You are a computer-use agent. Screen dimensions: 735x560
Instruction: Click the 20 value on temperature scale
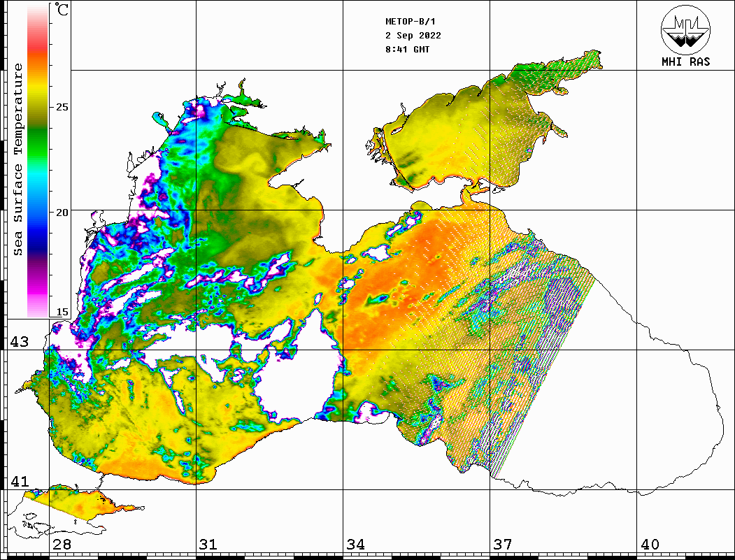pyautogui.click(x=62, y=213)
